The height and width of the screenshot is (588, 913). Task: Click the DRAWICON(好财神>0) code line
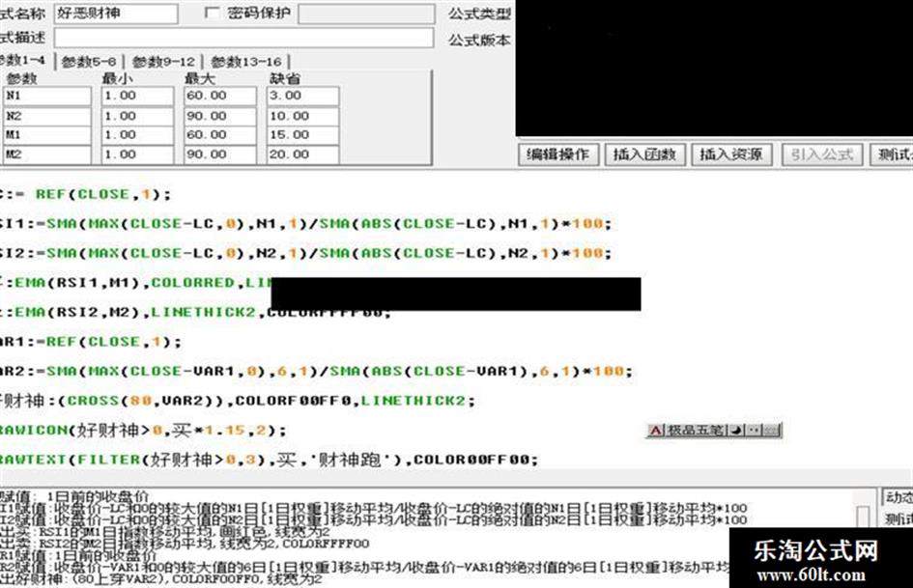(143, 431)
